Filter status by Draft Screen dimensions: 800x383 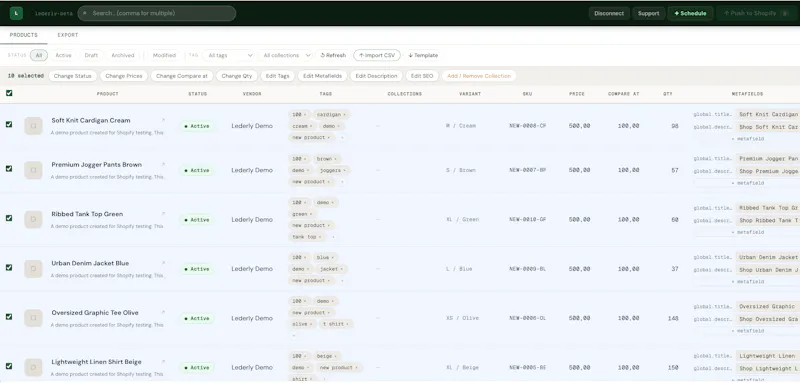pos(91,55)
